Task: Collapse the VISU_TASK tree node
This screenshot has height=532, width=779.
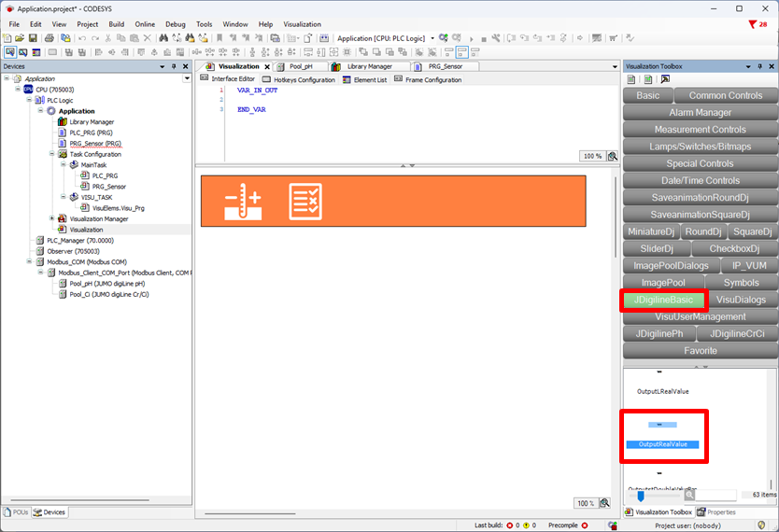Action: click(x=64, y=197)
